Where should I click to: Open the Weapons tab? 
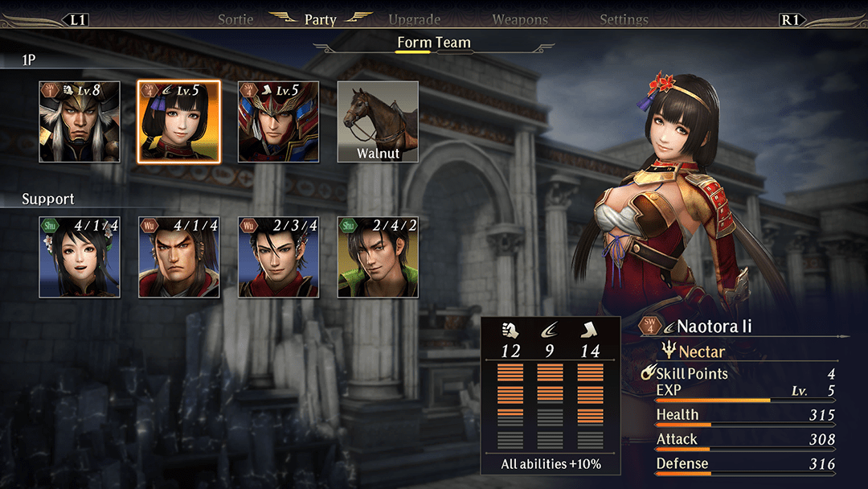pos(520,20)
